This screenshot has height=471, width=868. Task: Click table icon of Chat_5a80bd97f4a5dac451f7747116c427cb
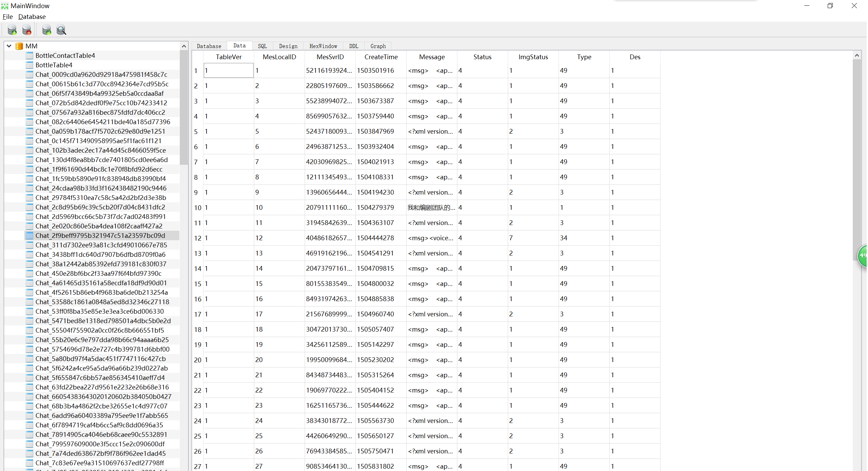click(x=29, y=359)
